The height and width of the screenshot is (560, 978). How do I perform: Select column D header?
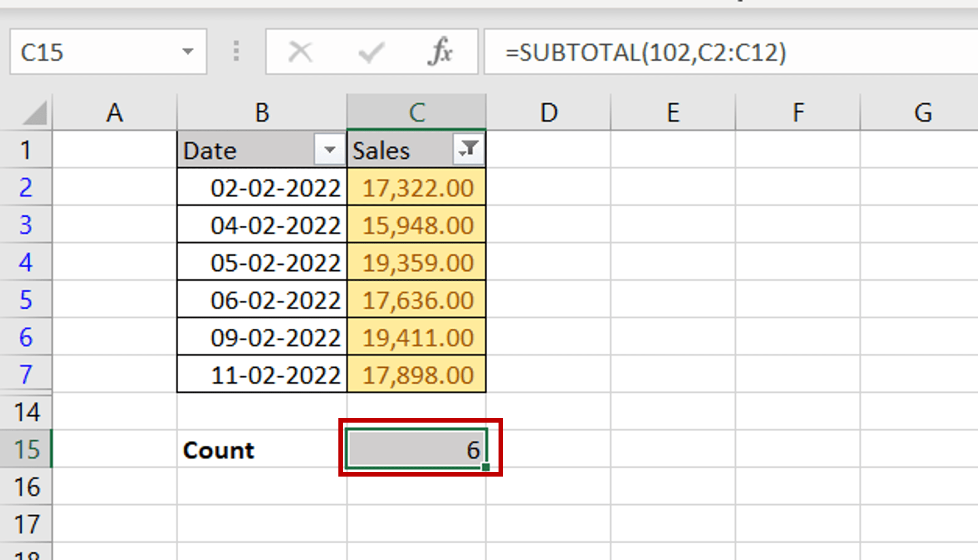[x=549, y=111]
